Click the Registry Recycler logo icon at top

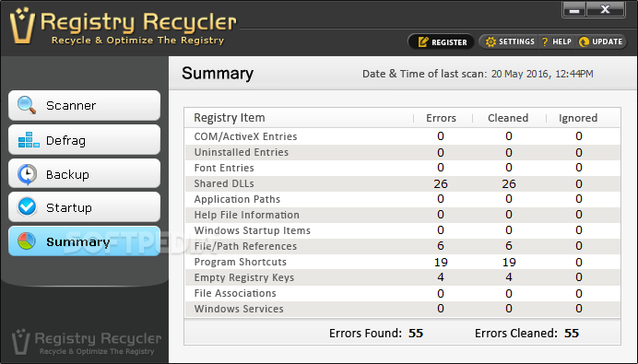click(x=22, y=26)
